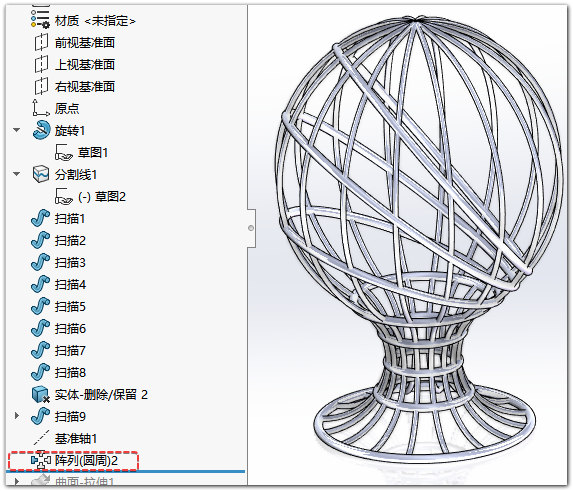The image size is (573, 491).
Task: Collapse the 分割线1 feature node
Action: (x=17, y=174)
